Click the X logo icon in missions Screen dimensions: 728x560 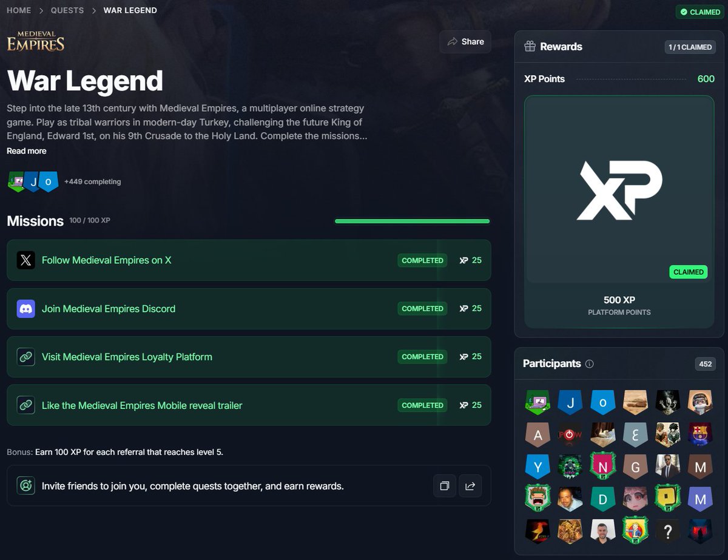point(25,260)
